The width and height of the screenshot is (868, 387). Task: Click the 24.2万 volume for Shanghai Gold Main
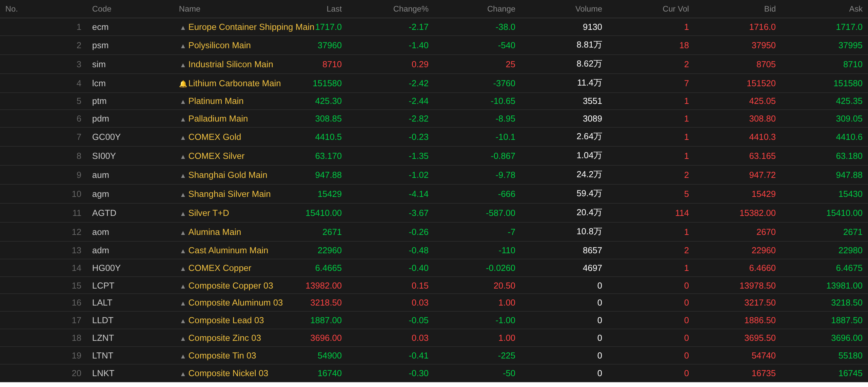[589, 174]
